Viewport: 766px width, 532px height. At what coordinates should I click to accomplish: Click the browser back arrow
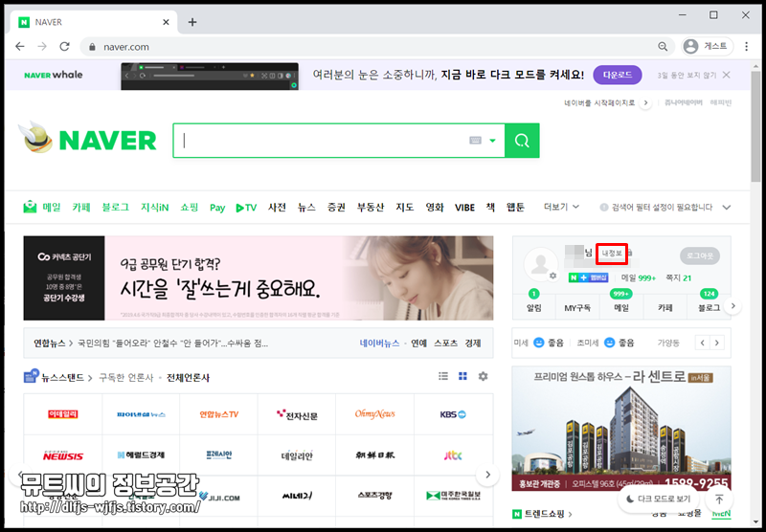tap(19, 46)
